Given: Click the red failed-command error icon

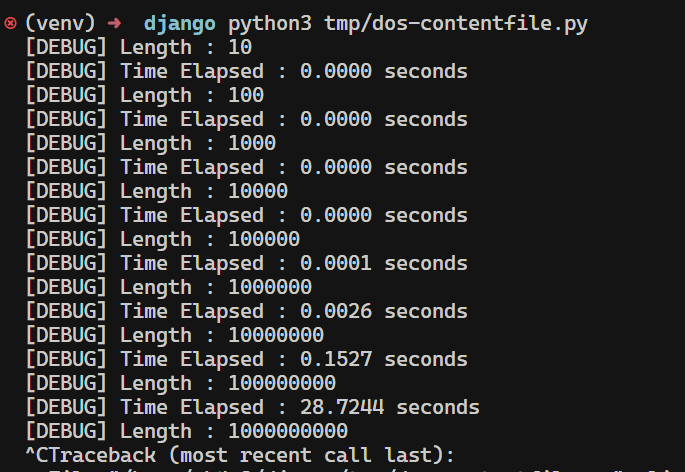Looking at the screenshot, I should pos(11,23).
